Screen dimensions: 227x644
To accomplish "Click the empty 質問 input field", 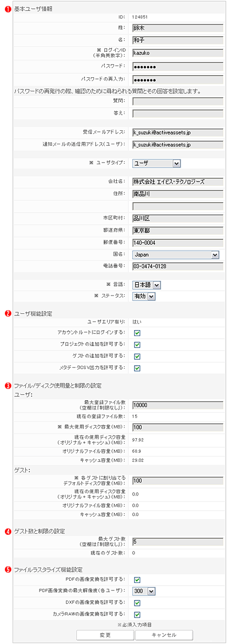I will pos(178,101).
